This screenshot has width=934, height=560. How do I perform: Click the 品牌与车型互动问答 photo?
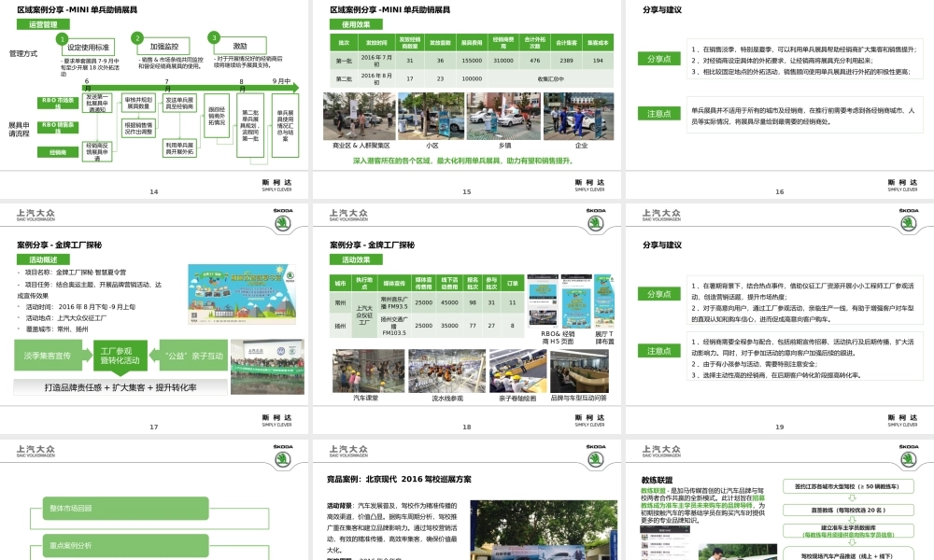click(x=579, y=371)
